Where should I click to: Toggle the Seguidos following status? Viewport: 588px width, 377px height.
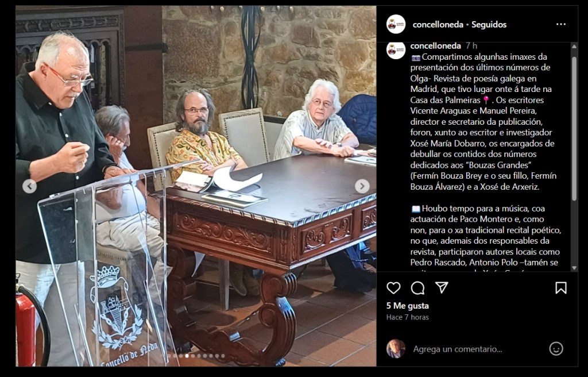(x=489, y=24)
